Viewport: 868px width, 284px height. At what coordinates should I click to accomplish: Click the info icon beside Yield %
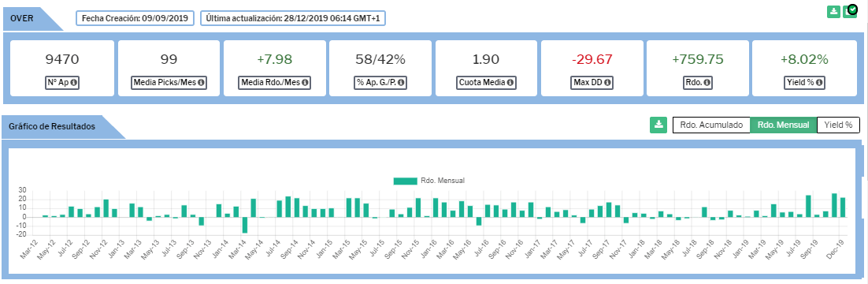click(820, 83)
